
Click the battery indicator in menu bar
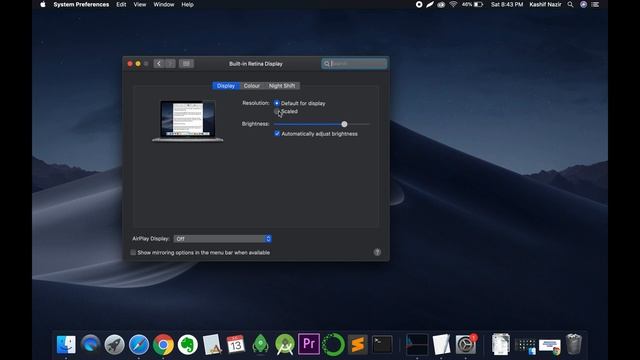click(x=473, y=4)
